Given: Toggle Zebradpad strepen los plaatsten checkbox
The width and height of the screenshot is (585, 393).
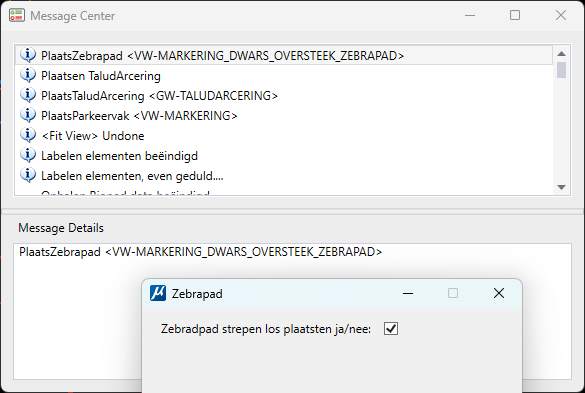Looking at the screenshot, I should tap(391, 329).
